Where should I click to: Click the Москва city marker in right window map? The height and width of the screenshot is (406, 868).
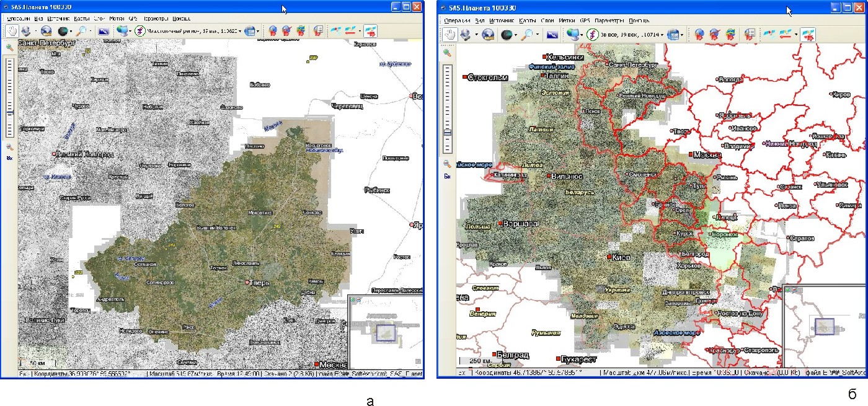pos(691,154)
